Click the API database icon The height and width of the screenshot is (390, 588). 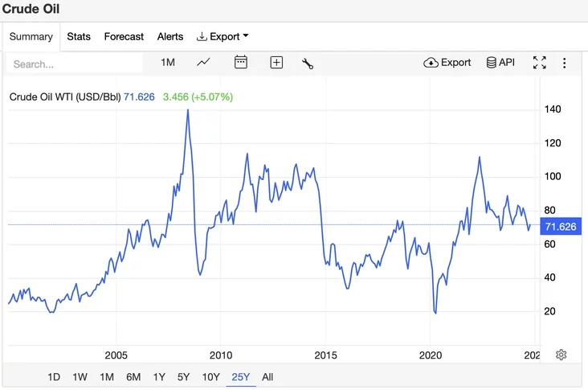click(x=500, y=63)
